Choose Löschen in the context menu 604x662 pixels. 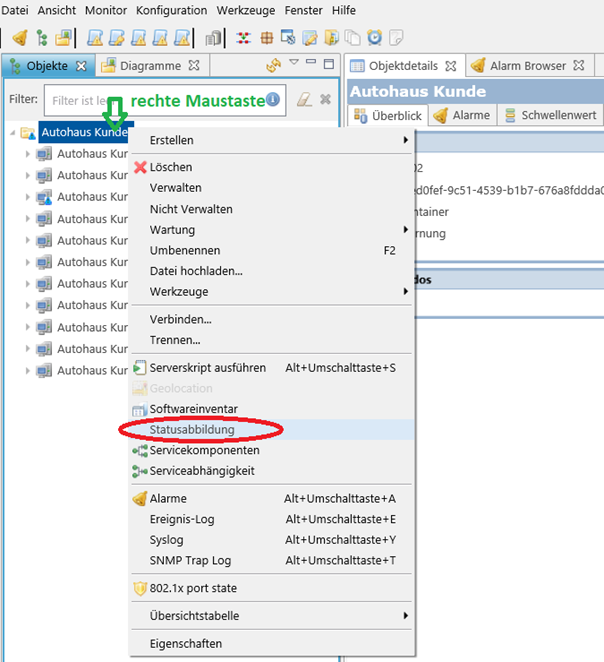click(171, 167)
